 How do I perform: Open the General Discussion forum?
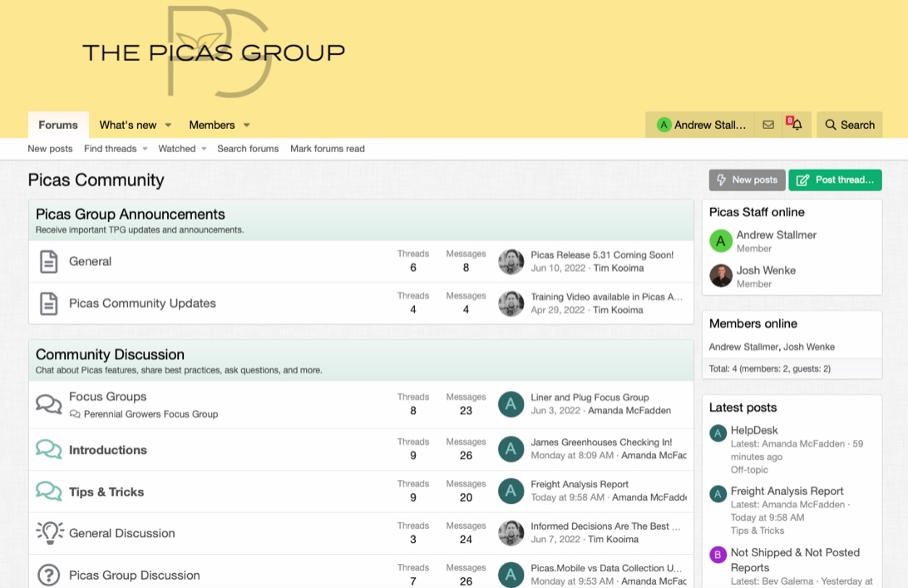pyautogui.click(x=121, y=533)
